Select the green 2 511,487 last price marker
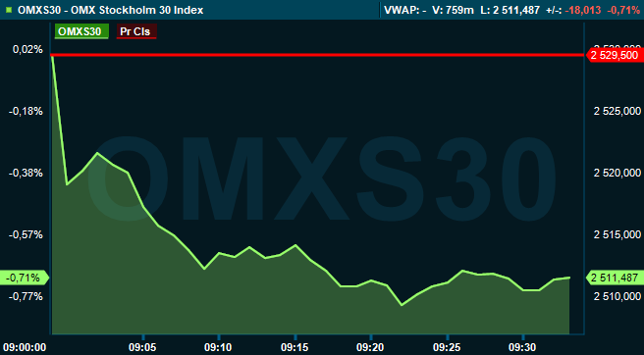Image resolution: width=644 pixels, height=355 pixels. pyautogui.click(x=615, y=278)
